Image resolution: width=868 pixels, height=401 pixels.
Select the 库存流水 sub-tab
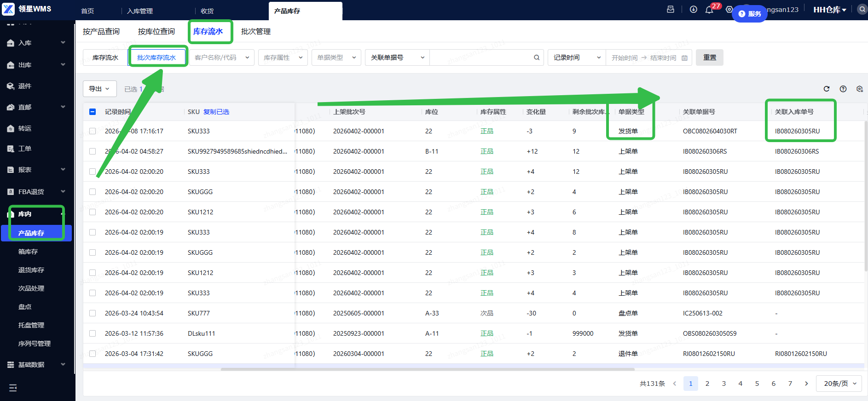tap(105, 57)
